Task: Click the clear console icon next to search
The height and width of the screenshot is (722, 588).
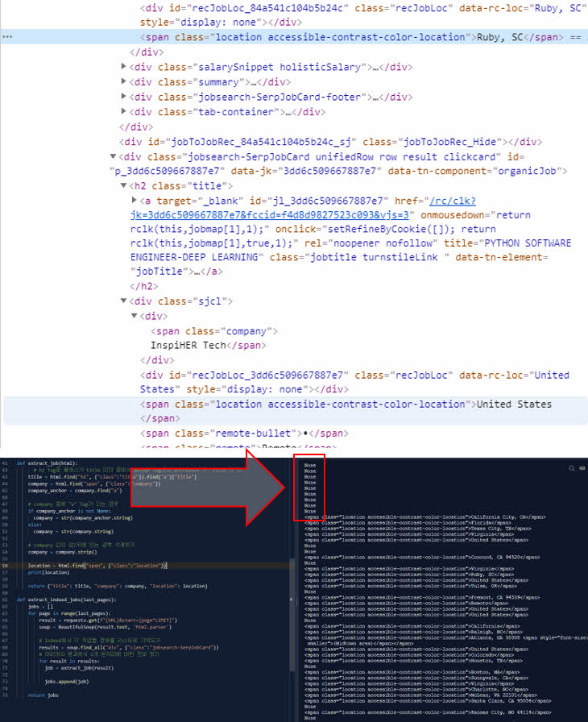Action: coord(582,468)
